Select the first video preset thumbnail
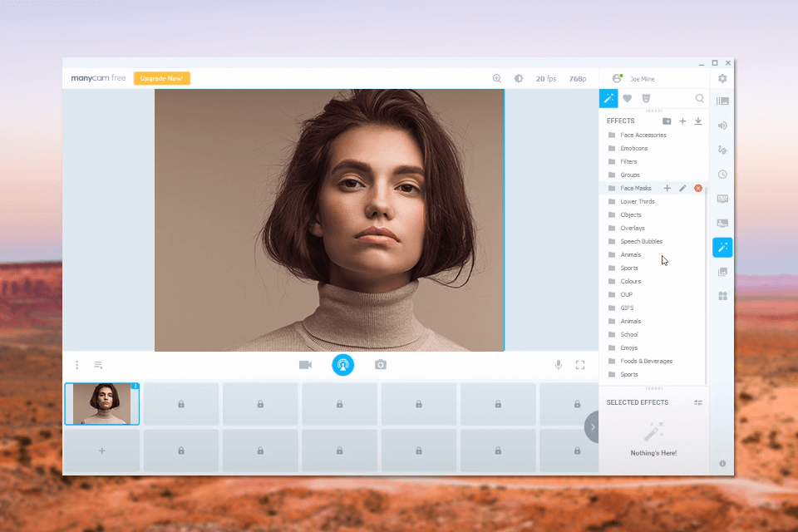 (101, 404)
